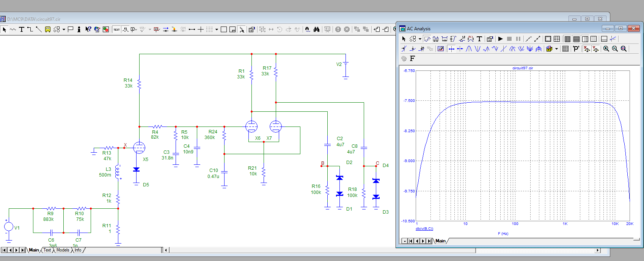The image size is (644, 261).
Task: Toggle X-axis auto scale icon
Action: click(x=586, y=49)
